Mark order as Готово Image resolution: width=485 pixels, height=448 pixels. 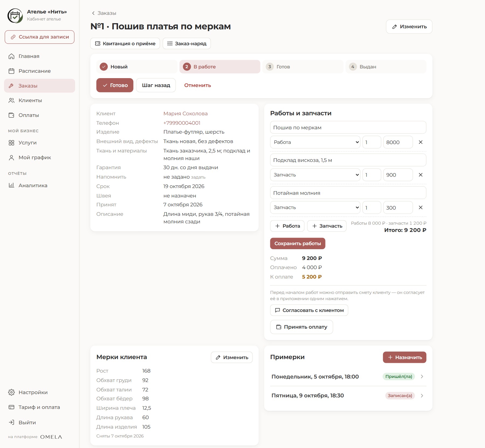tap(115, 85)
